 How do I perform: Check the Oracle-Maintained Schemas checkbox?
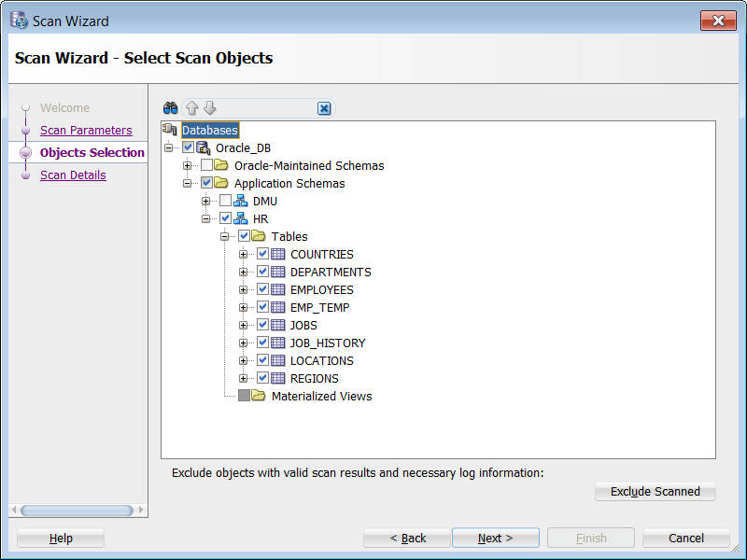coord(206,165)
